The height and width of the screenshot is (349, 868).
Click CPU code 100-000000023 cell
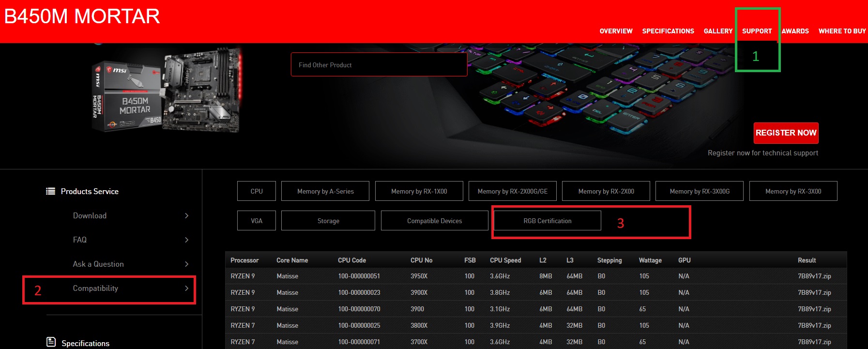[x=359, y=293]
